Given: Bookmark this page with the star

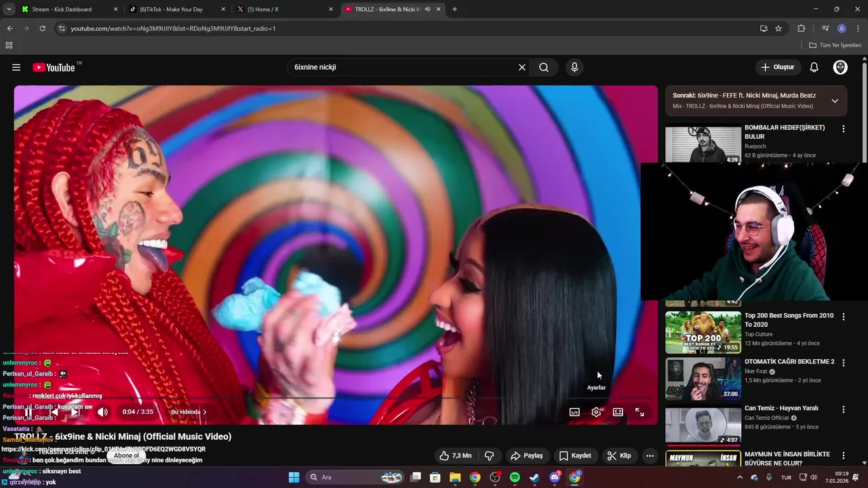Looking at the screenshot, I should point(778,28).
